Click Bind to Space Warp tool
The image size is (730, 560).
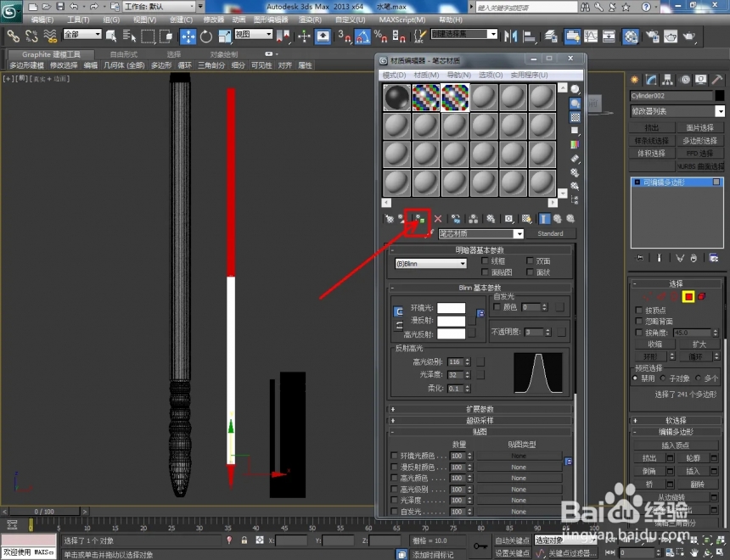tap(50, 36)
